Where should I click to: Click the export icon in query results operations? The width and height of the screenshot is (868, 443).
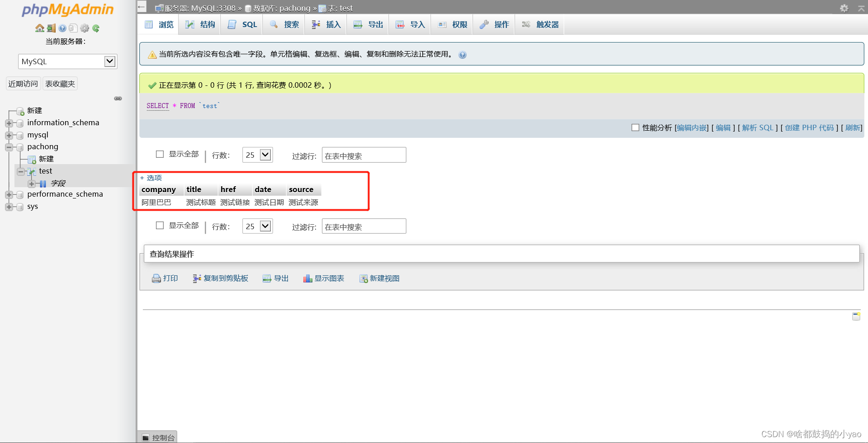267,278
